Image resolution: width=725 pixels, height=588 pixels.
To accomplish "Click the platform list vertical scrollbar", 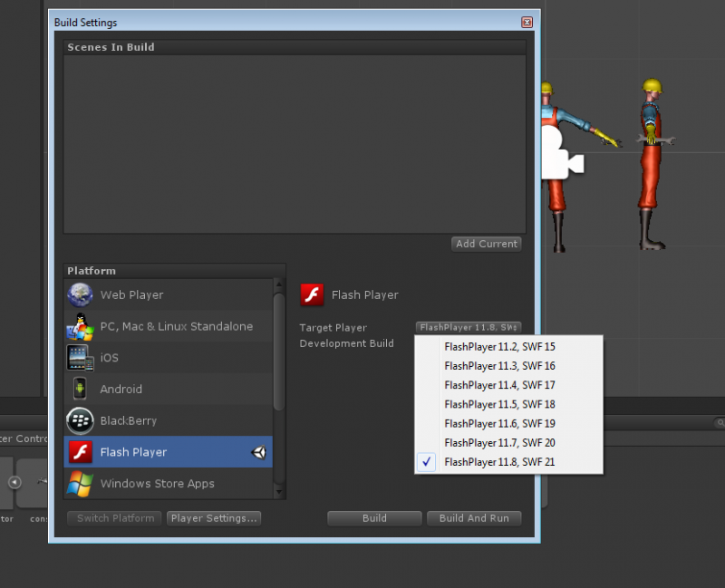I will tap(279, 353).
